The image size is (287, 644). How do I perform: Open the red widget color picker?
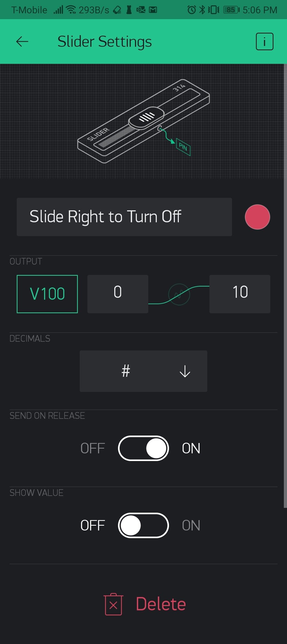(257, 217)
